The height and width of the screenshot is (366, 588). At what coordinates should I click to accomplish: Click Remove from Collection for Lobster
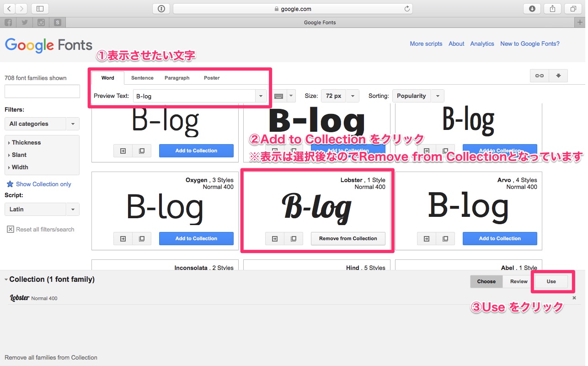(x=348, y=239)
